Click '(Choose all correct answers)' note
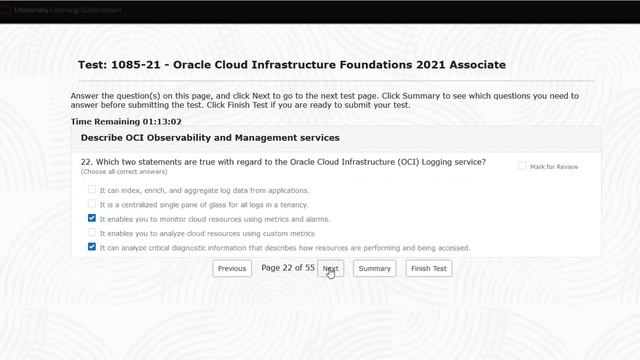The image size is (640, 360). (x=124, y=172)
